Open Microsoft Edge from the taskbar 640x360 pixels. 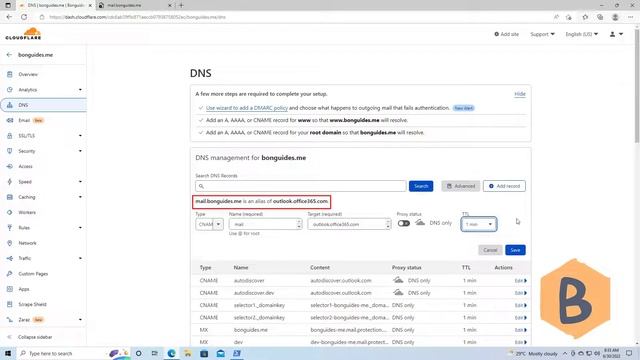point(171,353)
